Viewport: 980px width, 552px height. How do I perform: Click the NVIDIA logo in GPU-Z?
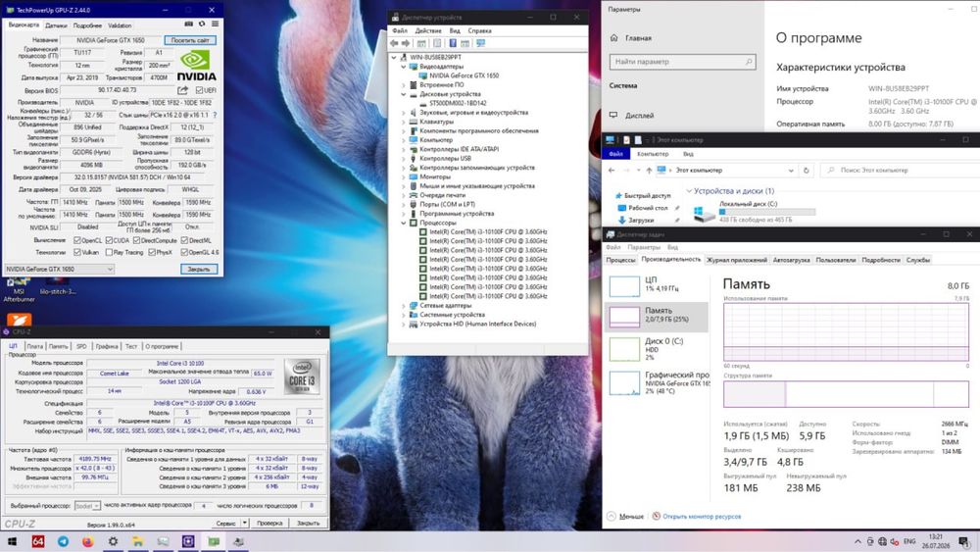[196, 66]
